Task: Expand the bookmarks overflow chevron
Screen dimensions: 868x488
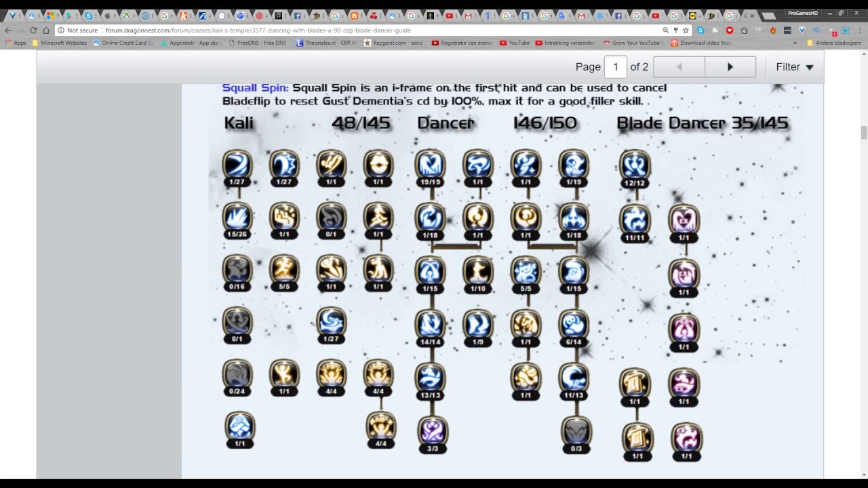Action: (795, 43)
